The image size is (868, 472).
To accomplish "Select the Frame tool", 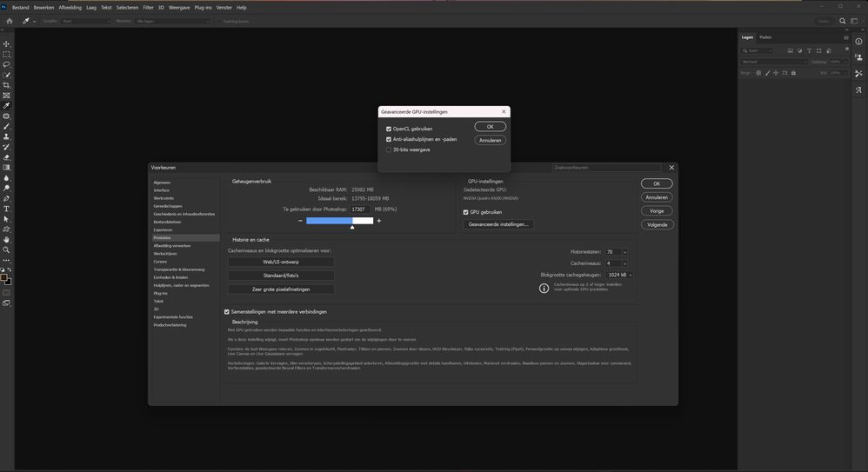I will tap(6, 96).
